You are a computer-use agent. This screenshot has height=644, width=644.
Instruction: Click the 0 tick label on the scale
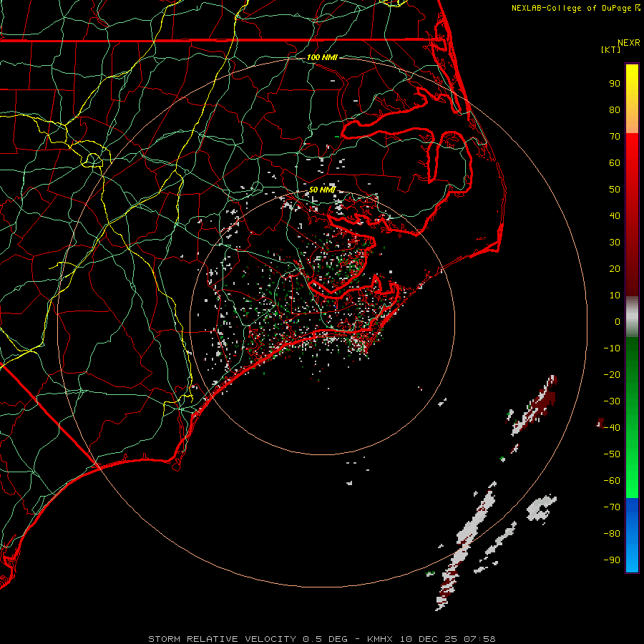(617, 322)
